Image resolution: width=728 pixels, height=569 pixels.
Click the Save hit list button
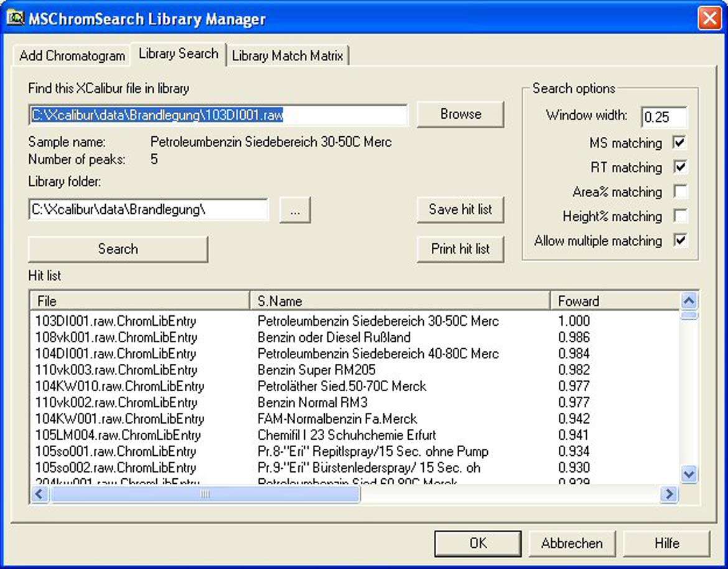click(x=460, y=210)
